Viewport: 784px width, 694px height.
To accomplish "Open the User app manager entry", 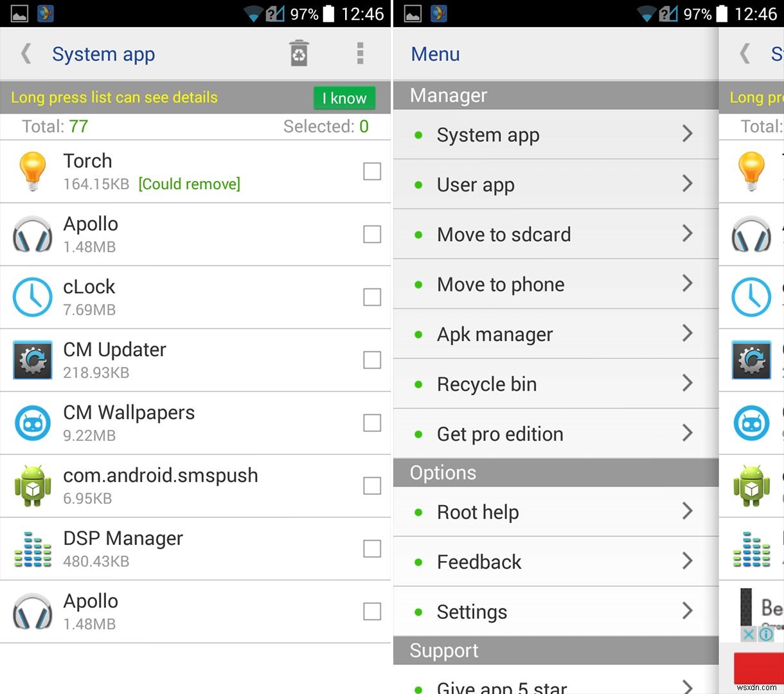I will click(556, 184).
